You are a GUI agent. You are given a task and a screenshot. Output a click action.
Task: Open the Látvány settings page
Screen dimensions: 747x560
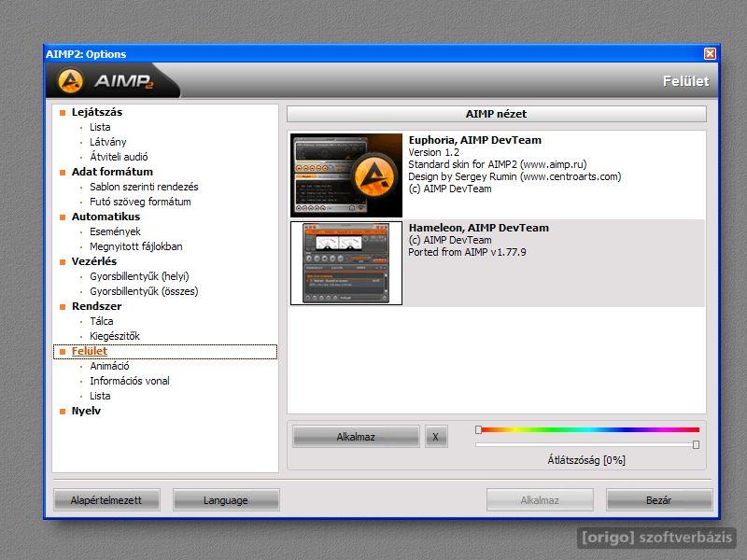point(108,142)
